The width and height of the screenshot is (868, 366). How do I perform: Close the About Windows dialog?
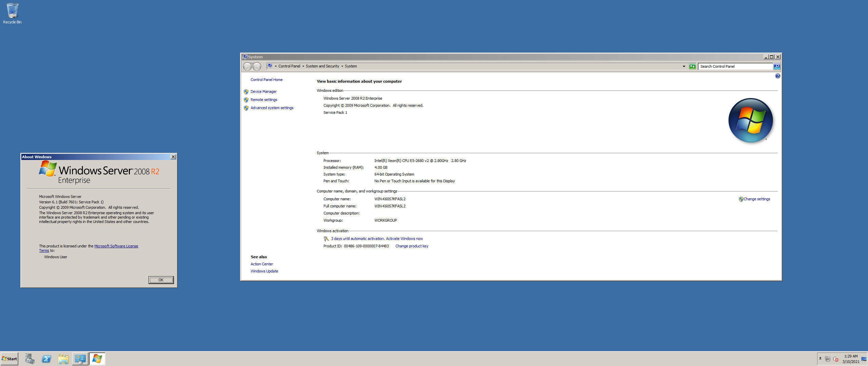[x=173, y=157]
